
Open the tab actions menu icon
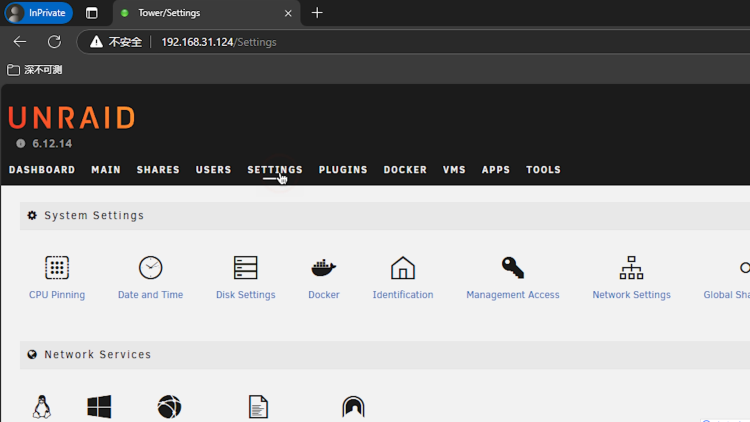pos(91,13)
